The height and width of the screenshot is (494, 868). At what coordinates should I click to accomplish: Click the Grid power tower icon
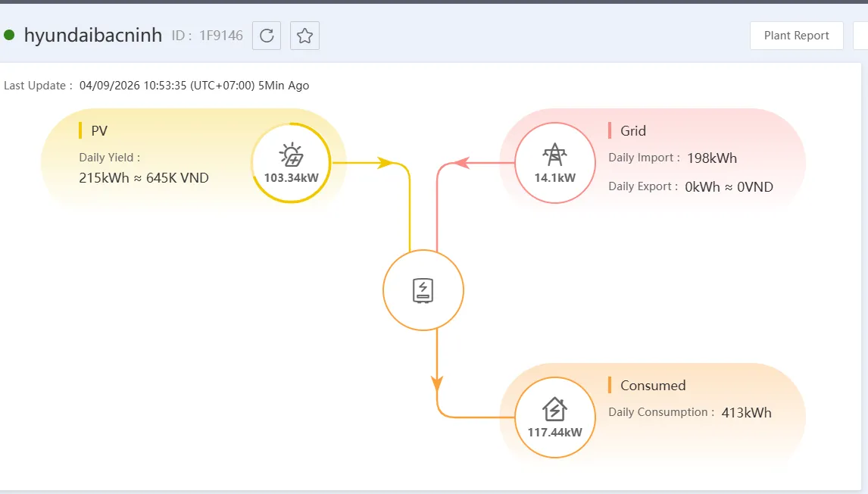tap(554, 155)
